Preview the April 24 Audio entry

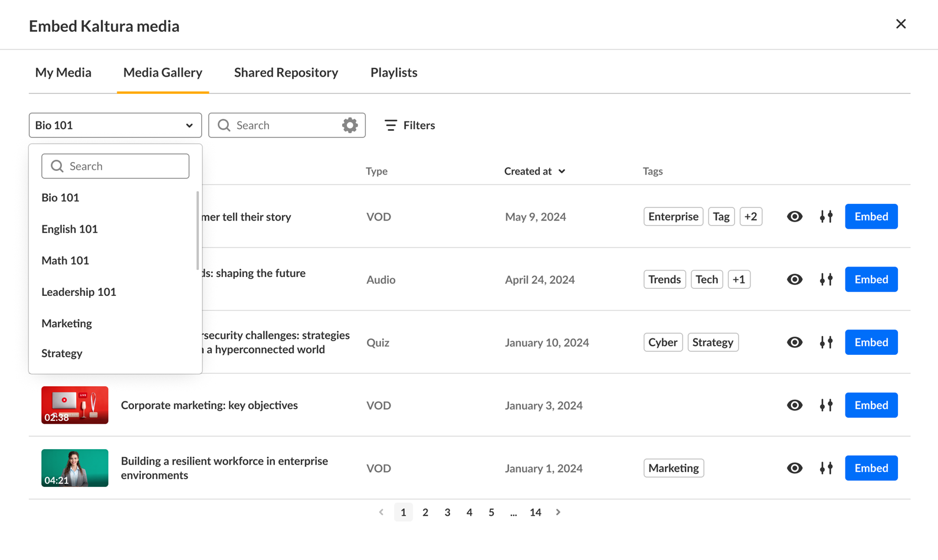795,279
